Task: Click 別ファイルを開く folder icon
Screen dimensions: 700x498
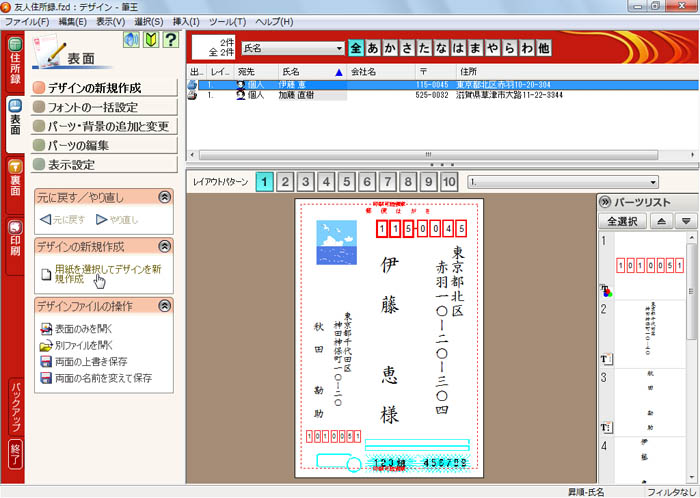Action: tap(46, 345)
